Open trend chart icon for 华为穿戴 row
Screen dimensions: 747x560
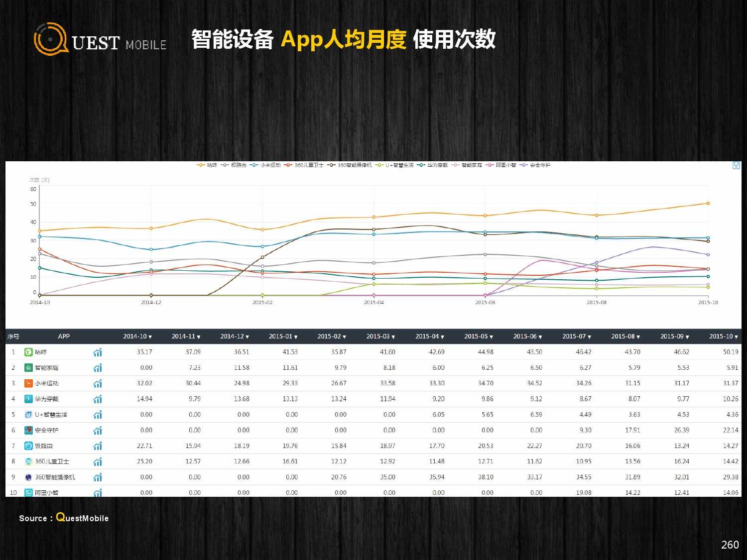(98, 399)
